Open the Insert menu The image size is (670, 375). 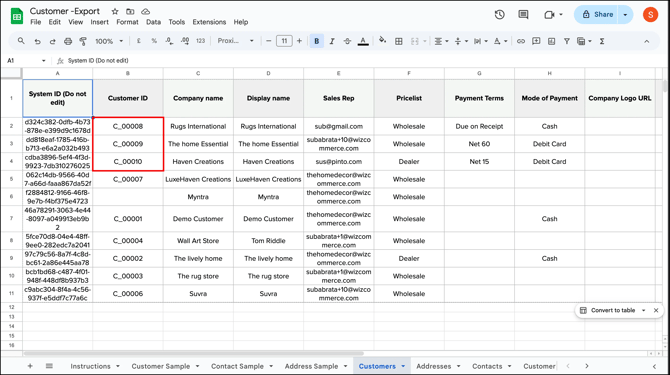tap(99, 22)
